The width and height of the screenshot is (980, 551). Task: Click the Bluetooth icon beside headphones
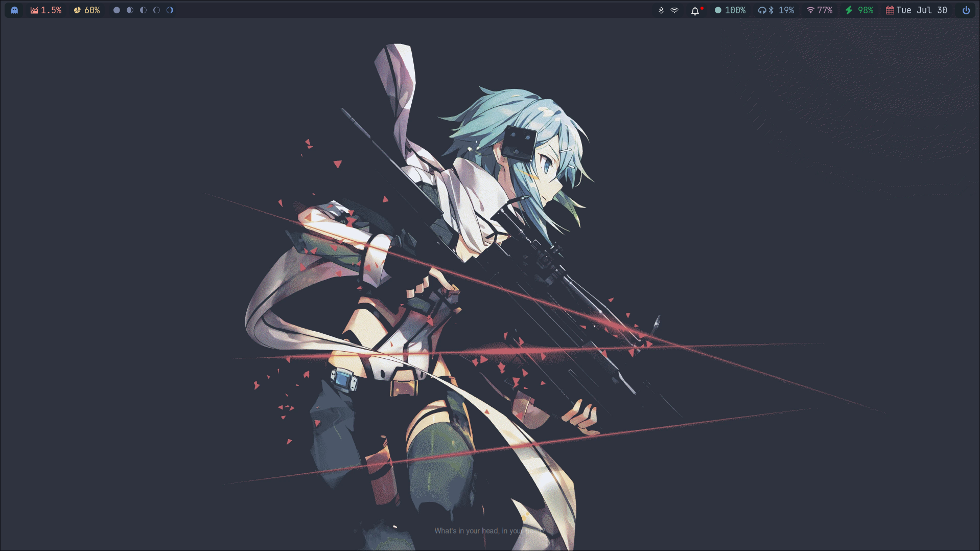pyautogui.click(x=771, y=10)
